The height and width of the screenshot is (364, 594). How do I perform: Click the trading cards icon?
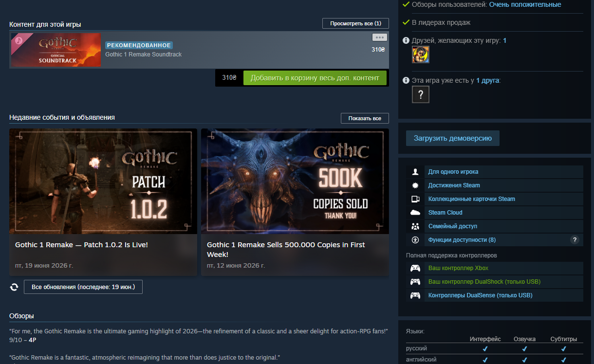415,199
